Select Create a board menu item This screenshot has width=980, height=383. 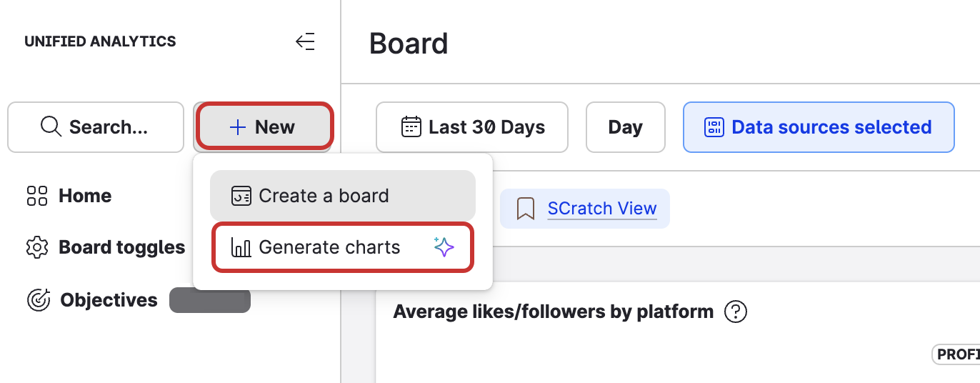(x=342, y=196)
